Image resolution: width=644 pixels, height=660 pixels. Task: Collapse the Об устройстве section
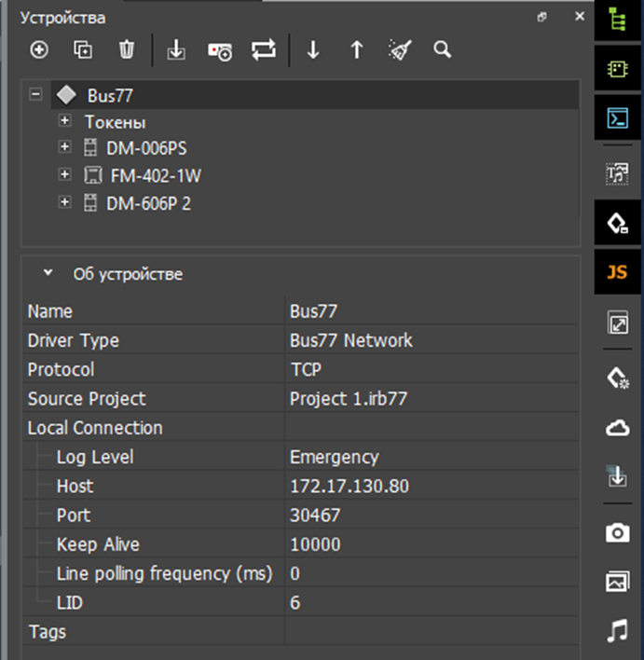(x=48, y=274)
